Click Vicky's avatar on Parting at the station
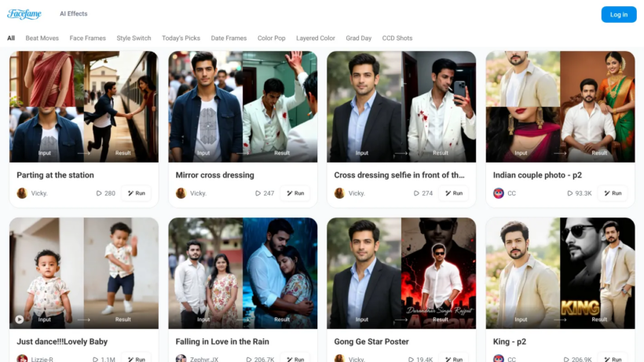 (22, 193)
